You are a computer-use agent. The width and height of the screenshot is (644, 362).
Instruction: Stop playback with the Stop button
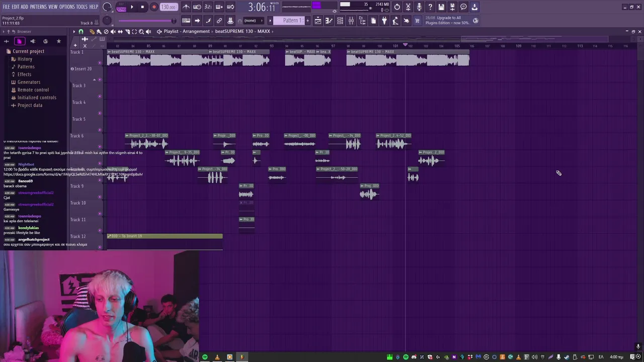pos(142,7)
